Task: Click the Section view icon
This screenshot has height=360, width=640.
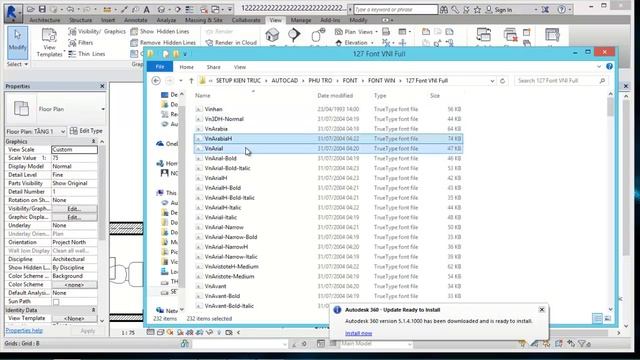Action: pyautogui.click(x=294, y=35)
